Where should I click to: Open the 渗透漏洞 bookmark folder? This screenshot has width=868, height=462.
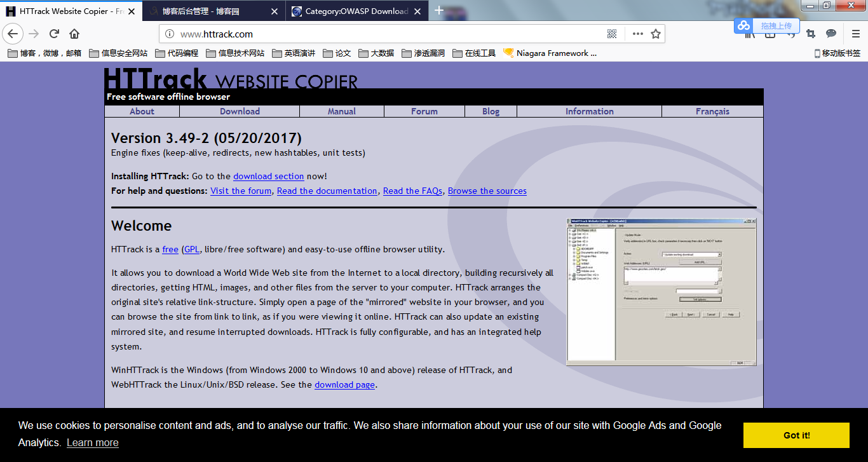pos(423,53)
